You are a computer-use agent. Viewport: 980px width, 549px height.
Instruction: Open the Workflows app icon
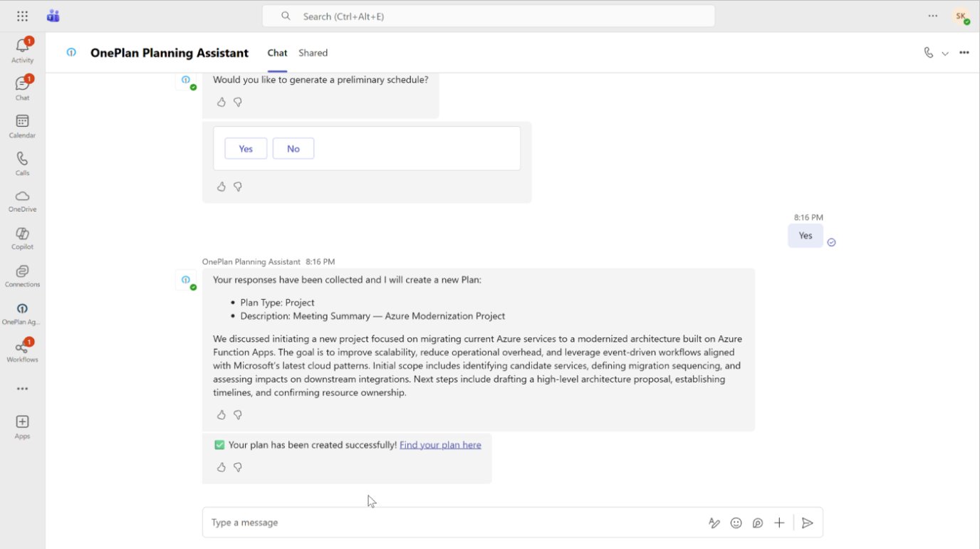(x=22, y=351)
